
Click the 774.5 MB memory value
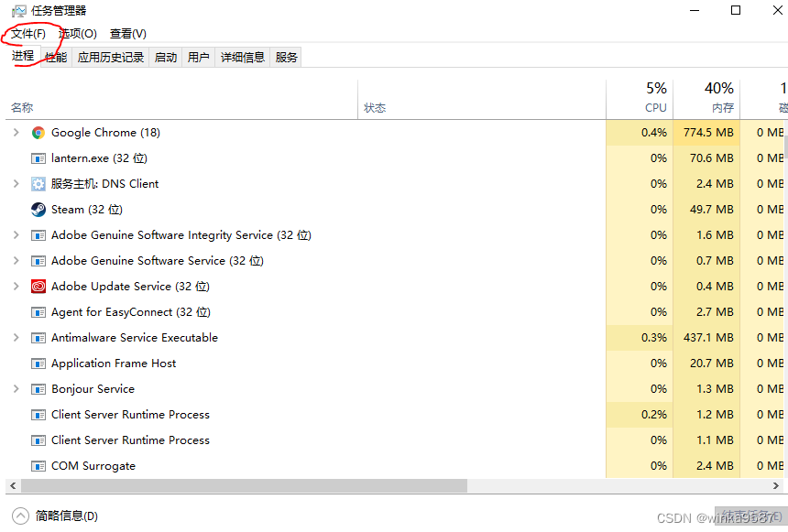click(708, 133)
